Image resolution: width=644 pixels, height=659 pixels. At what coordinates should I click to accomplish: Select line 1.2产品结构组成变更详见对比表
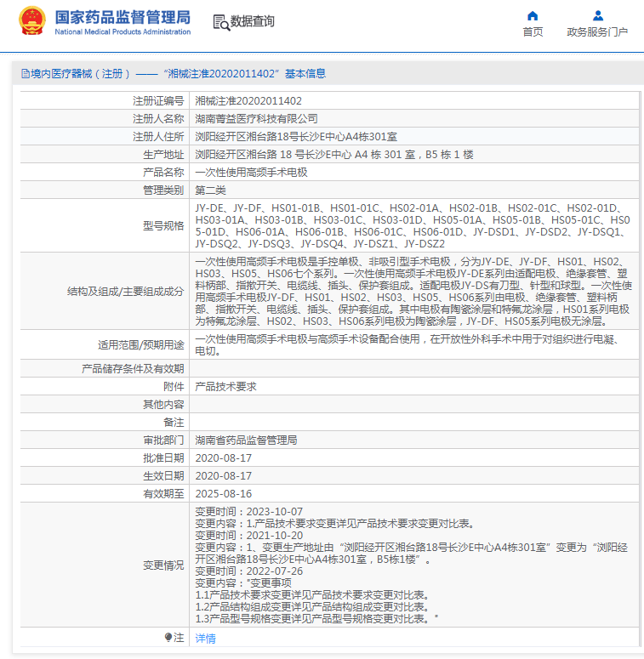312,607
